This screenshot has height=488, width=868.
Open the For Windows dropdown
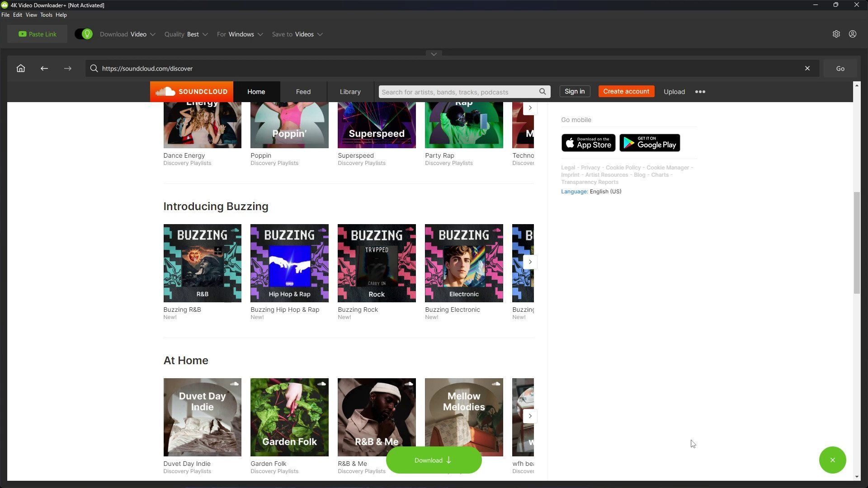(240, 34)
